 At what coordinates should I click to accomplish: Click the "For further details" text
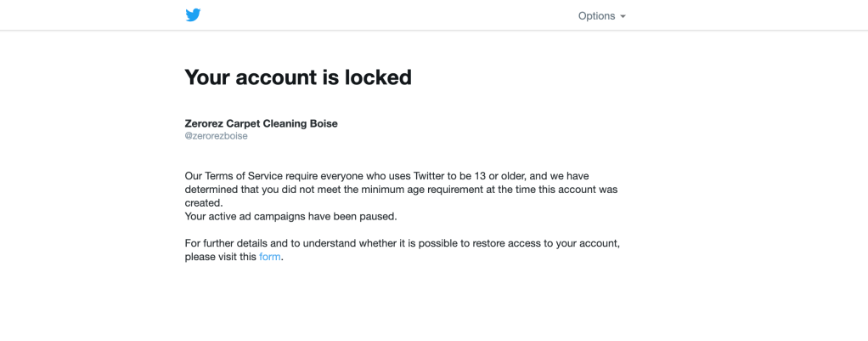224,243
